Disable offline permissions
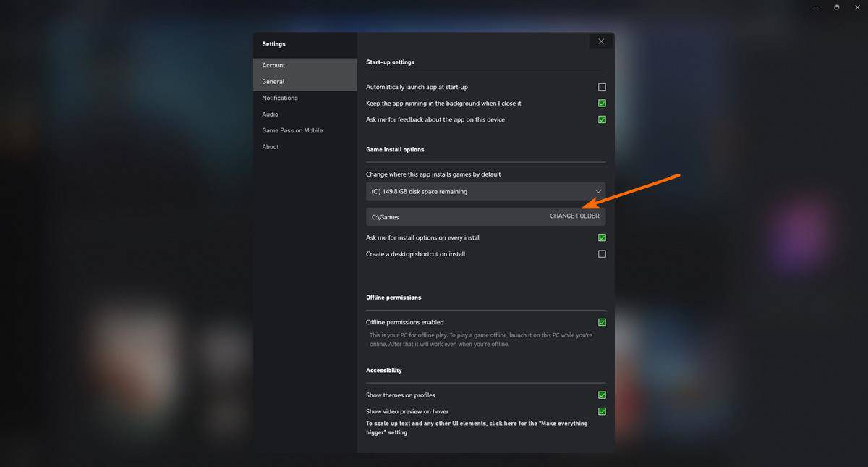The image size is (868, 467). click(x=601, y=321)
